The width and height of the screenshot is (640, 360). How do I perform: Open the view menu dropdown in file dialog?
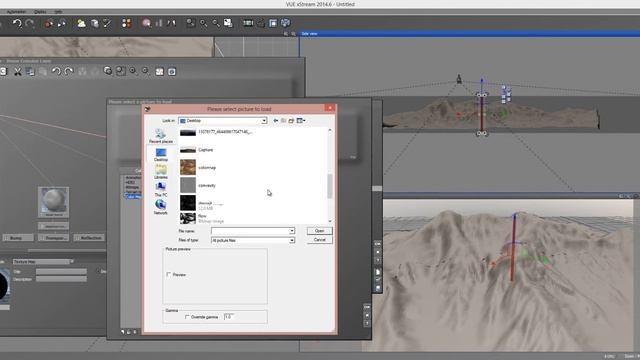point(301,121)
